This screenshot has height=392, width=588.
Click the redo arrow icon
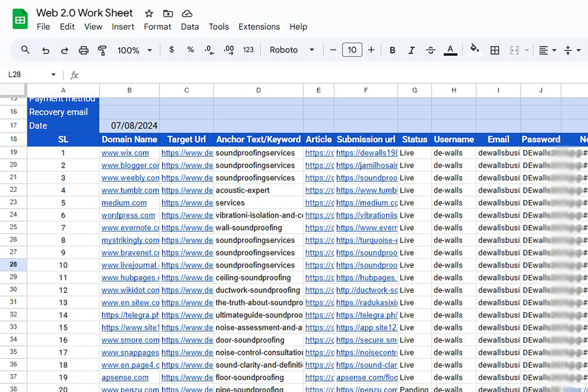64,50
